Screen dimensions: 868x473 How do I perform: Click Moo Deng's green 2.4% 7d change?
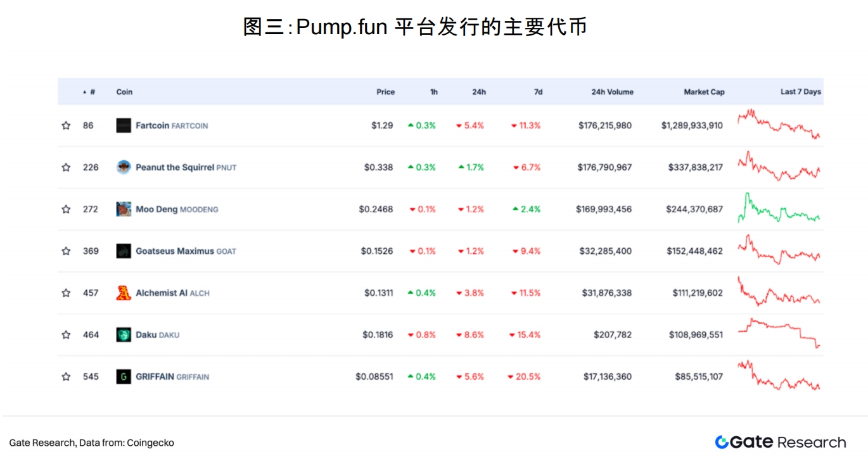[x=527, y=209]
